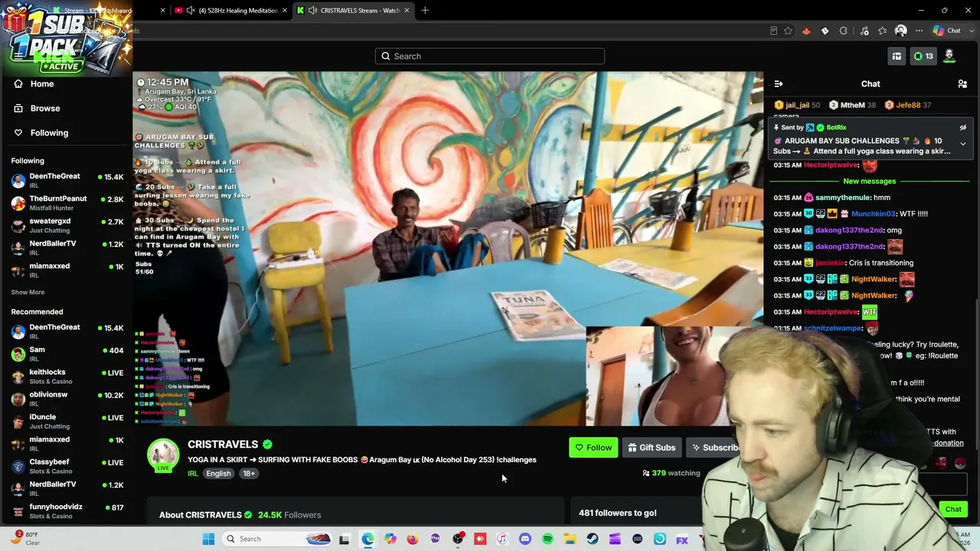The height and width of the screenshot is (551, 980).
Task: Follow the CRISTRAVELS channel
Action: click(x=593, y=448)
